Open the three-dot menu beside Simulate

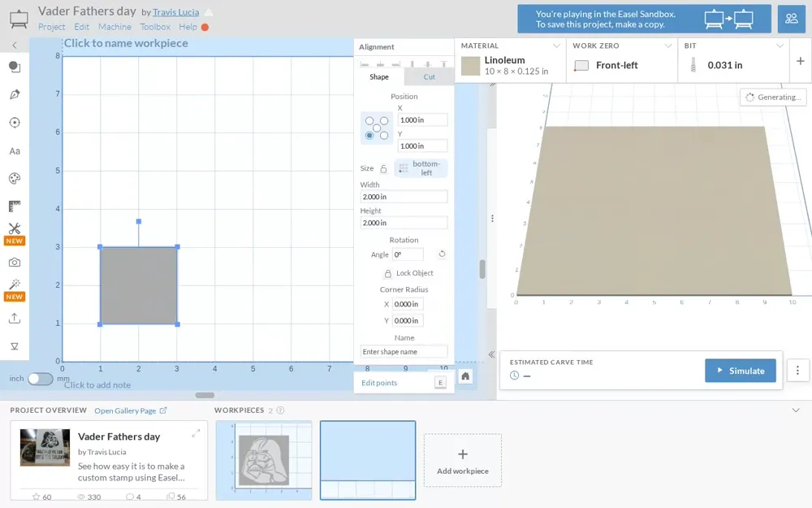pyautogui.click(x=797, y=371)
